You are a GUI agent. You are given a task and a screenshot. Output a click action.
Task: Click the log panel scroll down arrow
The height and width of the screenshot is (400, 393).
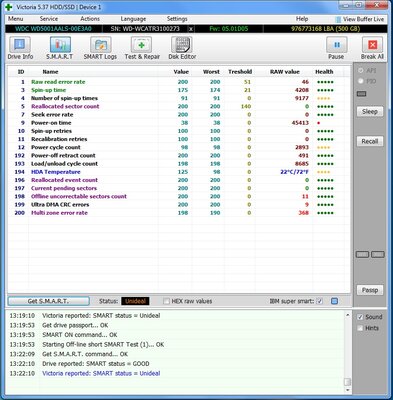pos(347,389)
